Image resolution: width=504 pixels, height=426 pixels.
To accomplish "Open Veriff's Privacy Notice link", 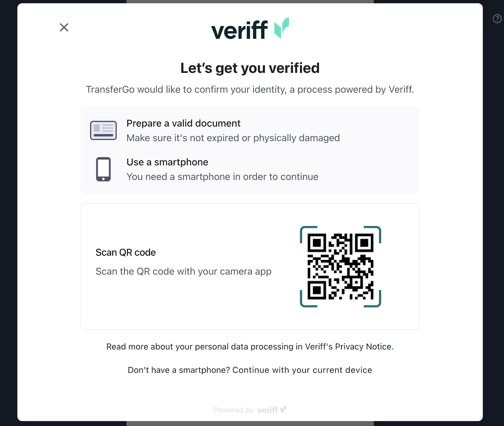I will point(364,347).
